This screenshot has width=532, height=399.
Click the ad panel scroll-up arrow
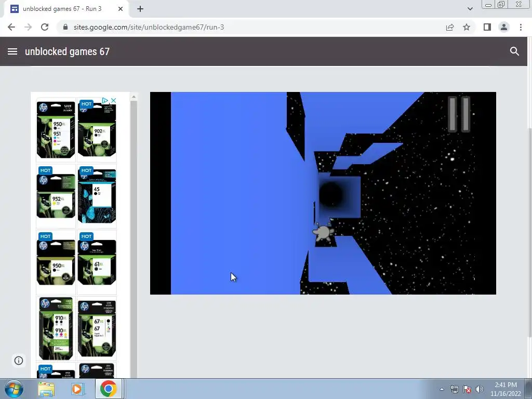pos(134,97)
